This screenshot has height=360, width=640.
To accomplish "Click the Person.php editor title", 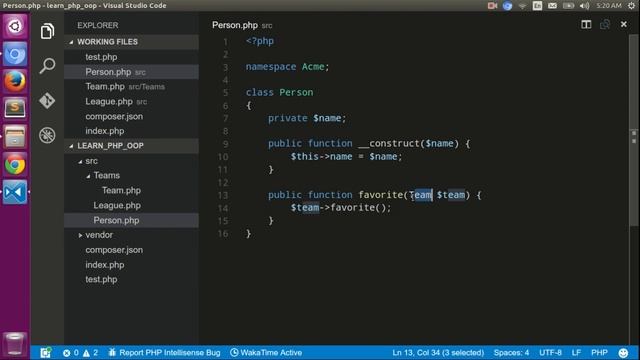I will [235, 25].
